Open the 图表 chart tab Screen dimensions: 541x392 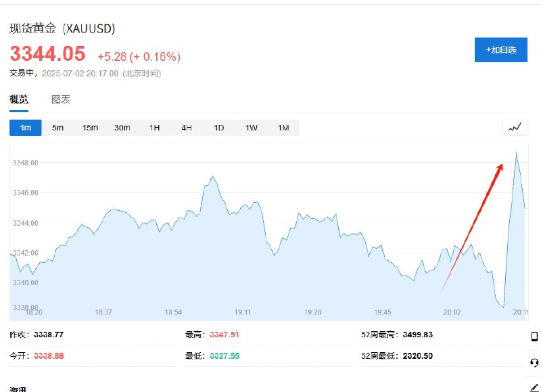pyautogui.click(x=61, y=99)
